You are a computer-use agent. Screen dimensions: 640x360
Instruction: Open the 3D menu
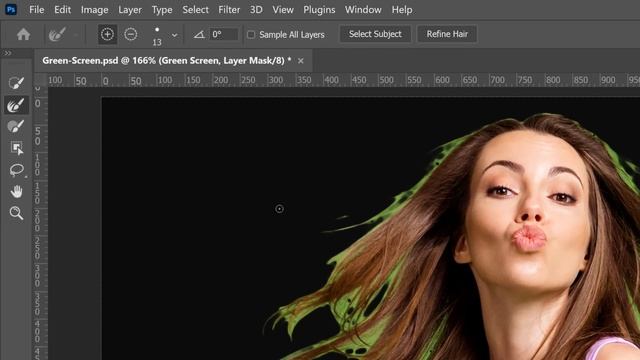click(256, 10)
